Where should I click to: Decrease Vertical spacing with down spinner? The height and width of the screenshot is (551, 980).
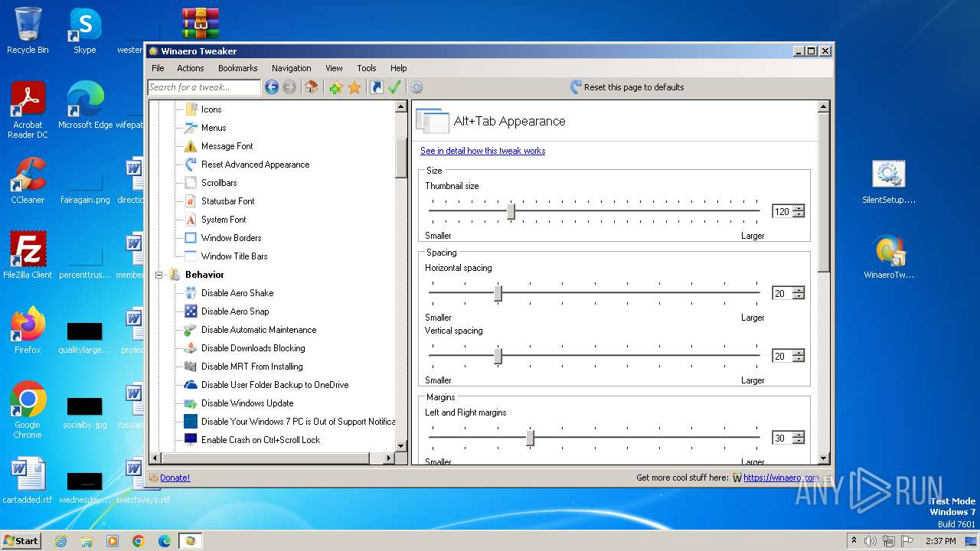[799, 360]
